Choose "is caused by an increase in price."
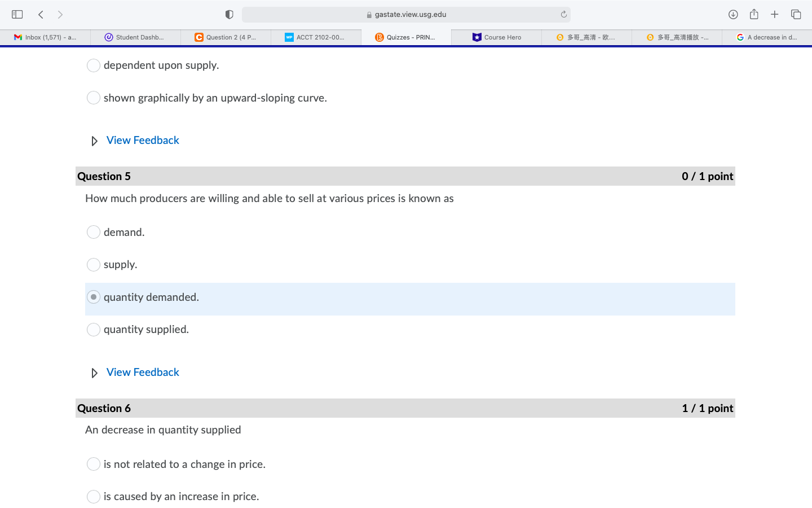The image size is (812, 508). (94, 496)
